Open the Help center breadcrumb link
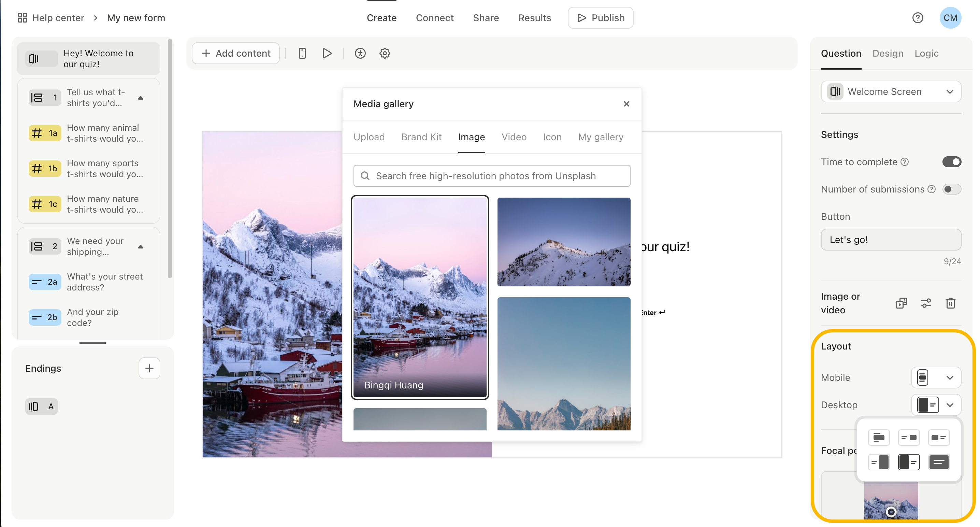980x527 pixels. (58, 18)
